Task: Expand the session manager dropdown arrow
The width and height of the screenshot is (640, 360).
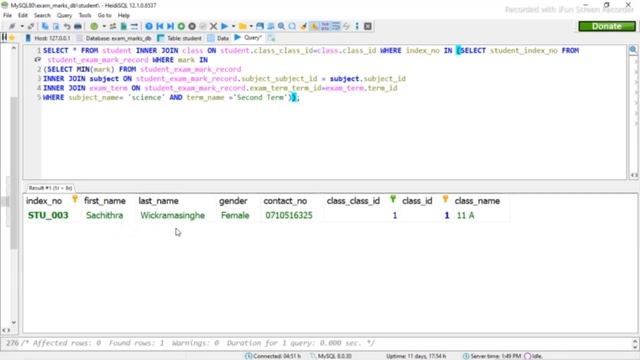Action: pos(22,26)
